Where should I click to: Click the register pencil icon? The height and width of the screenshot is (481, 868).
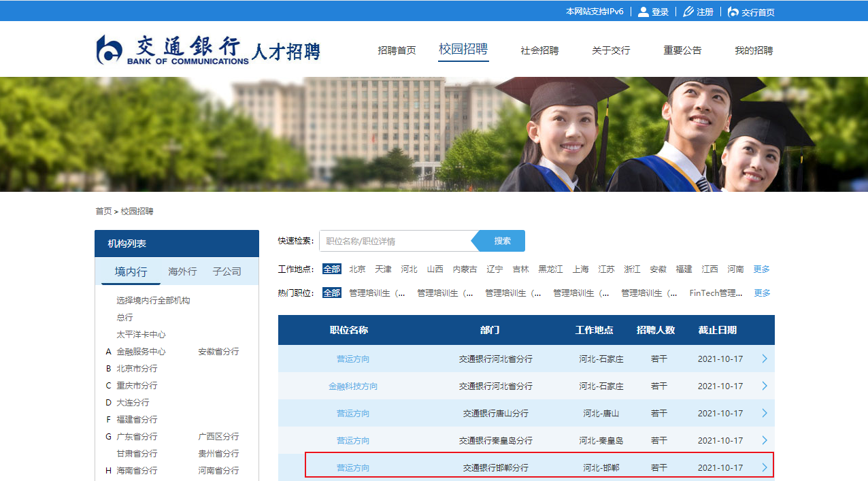click(688, 12)
